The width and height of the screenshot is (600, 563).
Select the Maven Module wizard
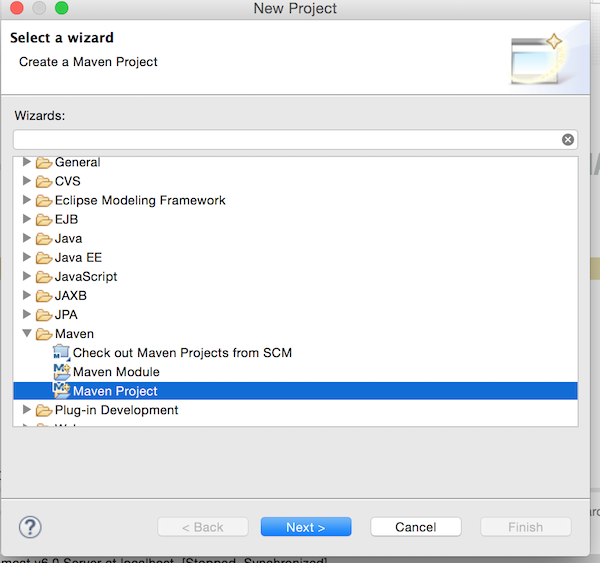point(116,372)
